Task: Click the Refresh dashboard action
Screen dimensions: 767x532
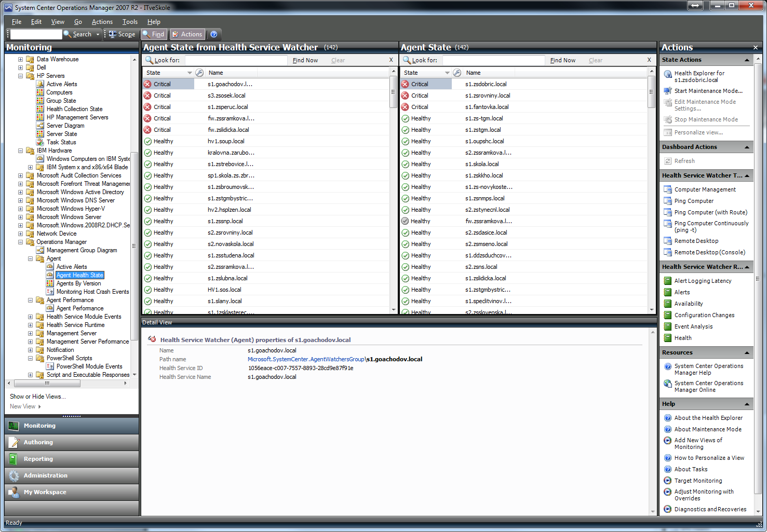Action: pos(684,161)
